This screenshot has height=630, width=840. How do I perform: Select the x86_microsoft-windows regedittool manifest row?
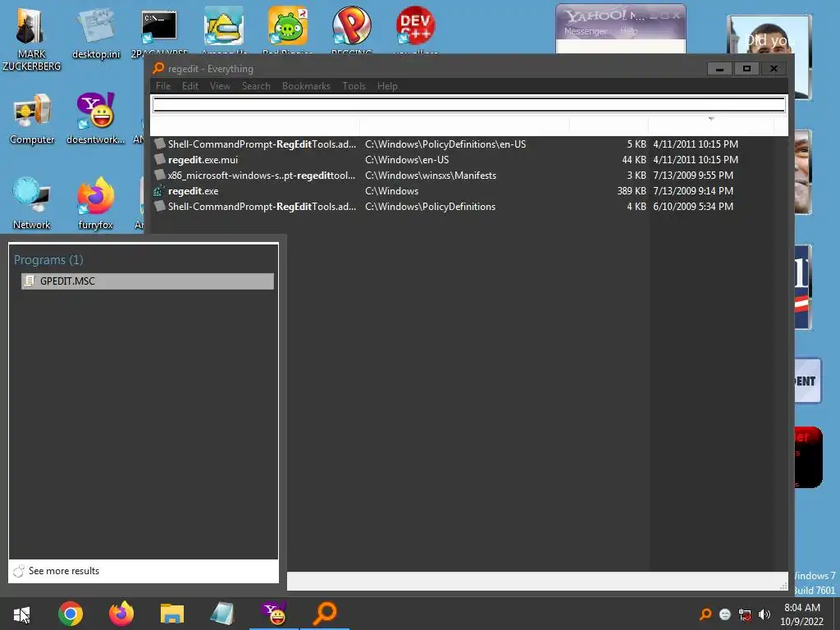(x=470, y=176)
